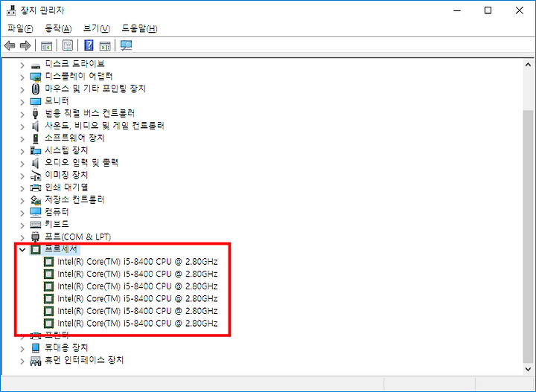Click the computer icon beside 컴퓨터
This screenshot has height=392, width=536.
pyautogui.click(x=36, y=213)
